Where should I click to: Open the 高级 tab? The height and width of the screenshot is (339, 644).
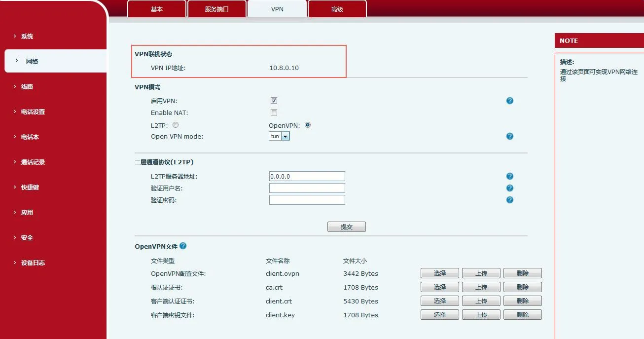[337, 8]
